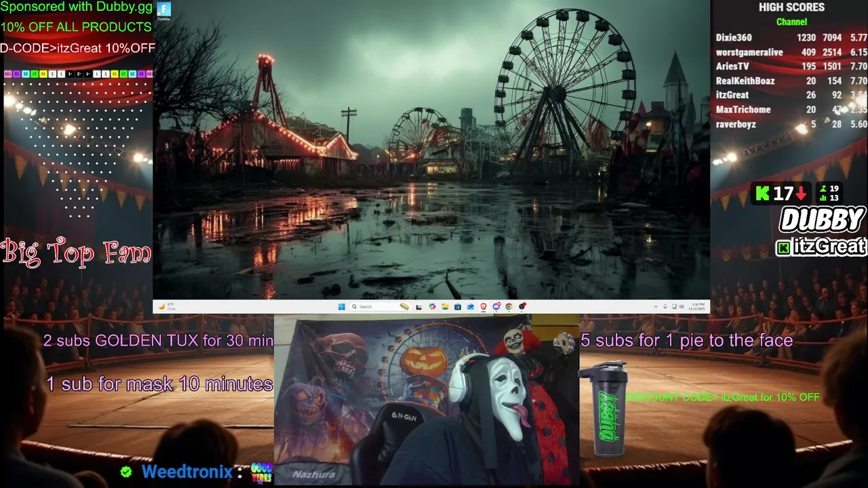The image size is (868, 488).
Task: Open the volume control tray icon
Action: pyautogui.click(x=681, y=306)
